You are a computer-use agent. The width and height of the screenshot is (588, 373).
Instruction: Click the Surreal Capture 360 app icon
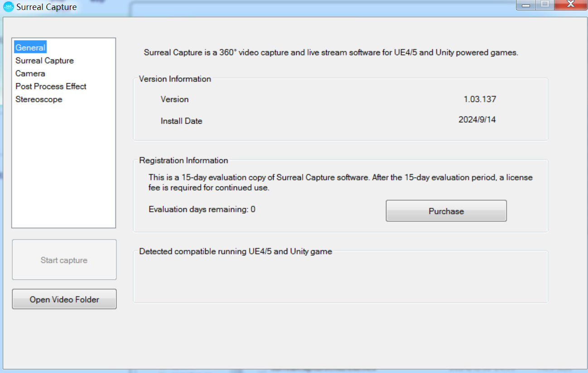[9, 7]
